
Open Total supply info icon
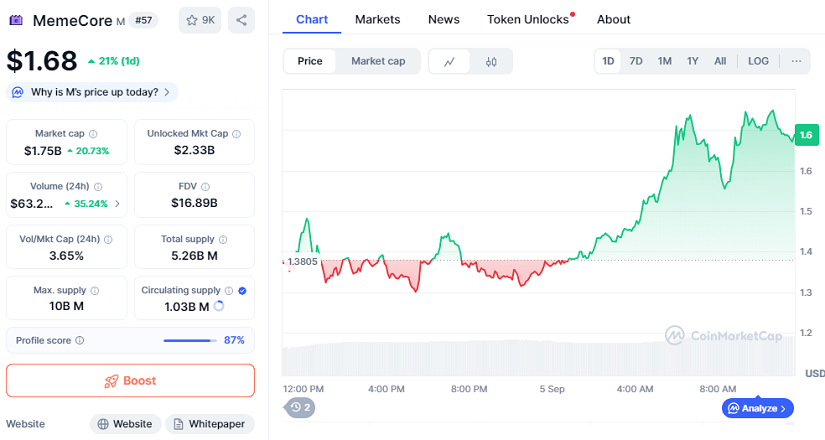tap(223, 239)
